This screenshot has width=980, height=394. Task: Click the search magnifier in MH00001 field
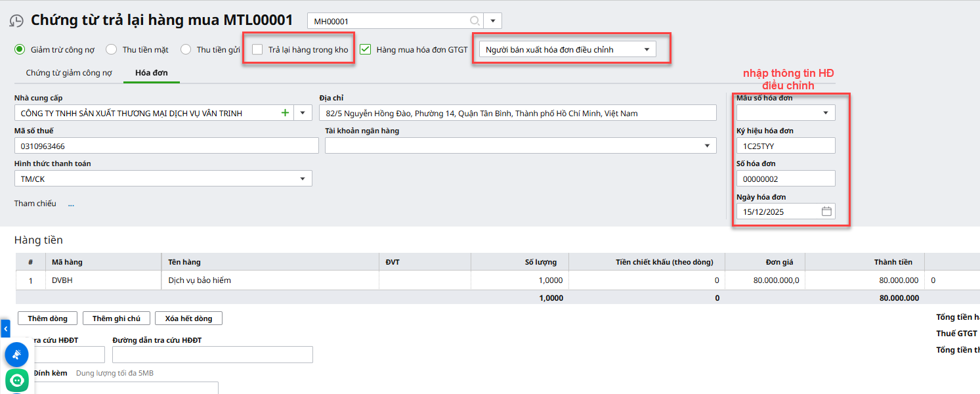coord(474,21)
